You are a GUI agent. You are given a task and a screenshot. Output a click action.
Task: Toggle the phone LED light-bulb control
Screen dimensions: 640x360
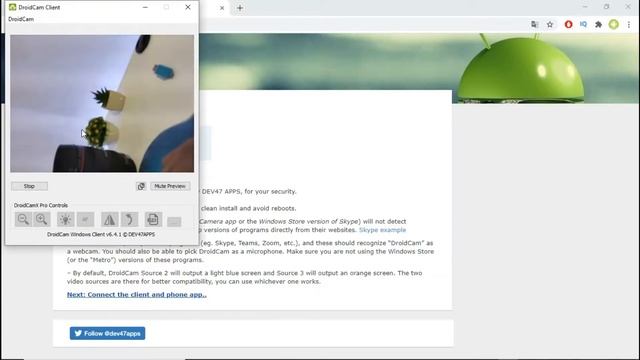65,220
